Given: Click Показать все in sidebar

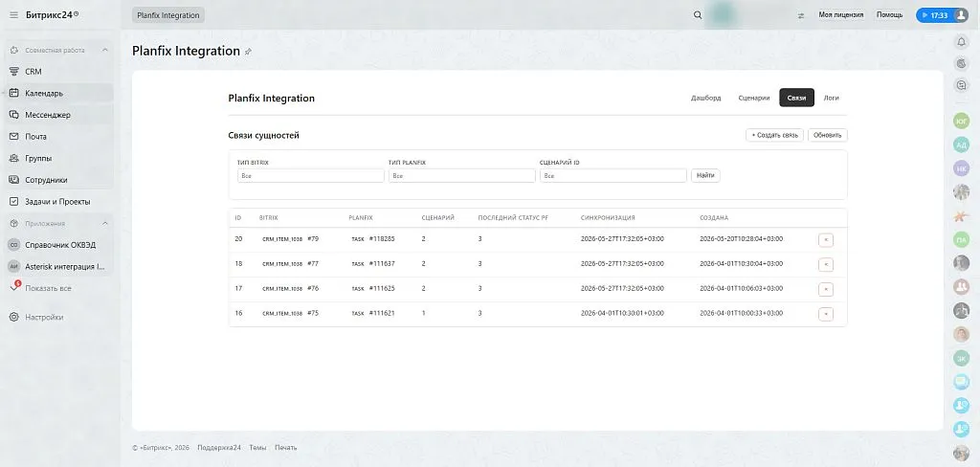Looking at the screenshot, I should click(48, 288).
